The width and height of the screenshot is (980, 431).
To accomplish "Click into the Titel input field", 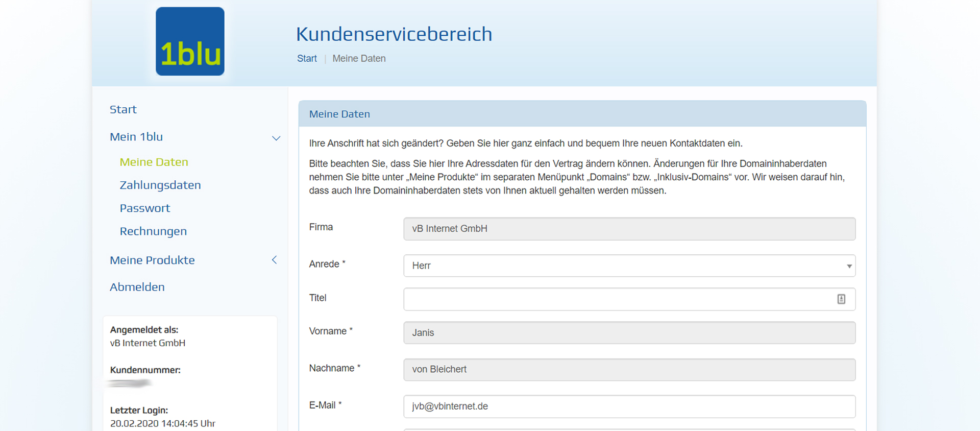I will [629, 299].
